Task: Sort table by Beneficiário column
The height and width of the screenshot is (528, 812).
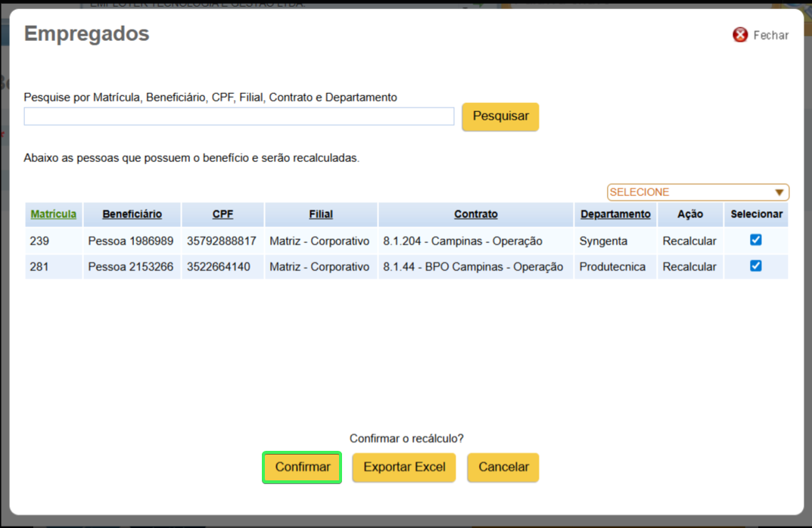Action: (132, 214)
